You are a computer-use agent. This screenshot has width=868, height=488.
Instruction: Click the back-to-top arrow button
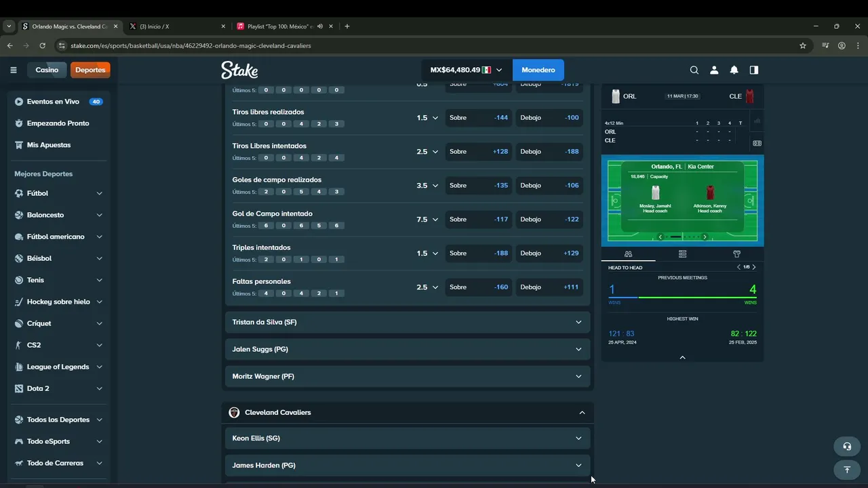pyautogui.click(x=847, y=470)
